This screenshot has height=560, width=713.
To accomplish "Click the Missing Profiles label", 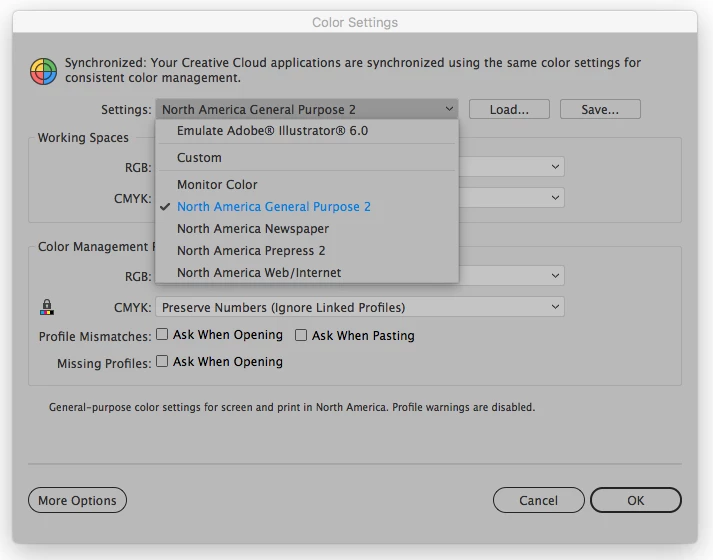I will tap(104, 364).
